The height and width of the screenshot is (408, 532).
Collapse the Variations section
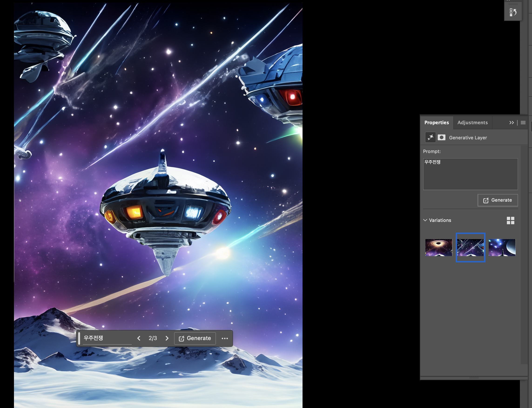(x=425, y=220)
